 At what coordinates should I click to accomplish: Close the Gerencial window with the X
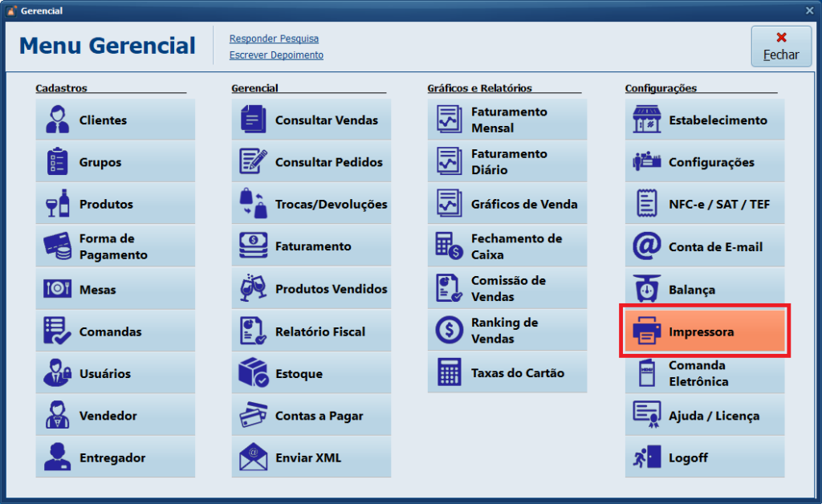(809, 10)
